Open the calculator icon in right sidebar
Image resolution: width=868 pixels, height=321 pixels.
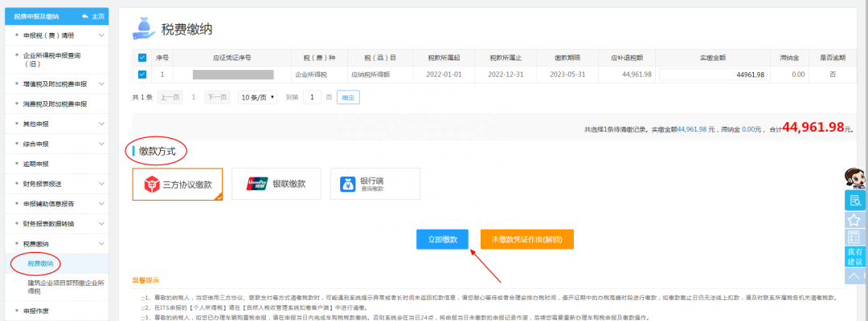point(854,238)
